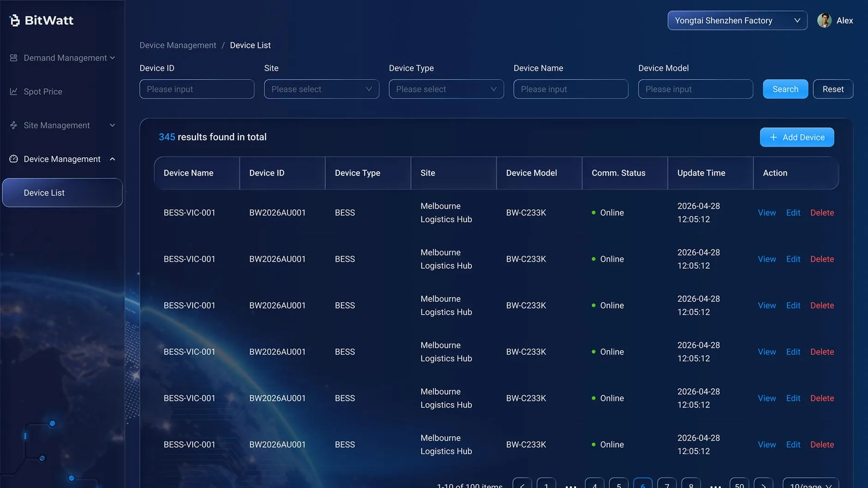The image size is (868, 488).
Task: Focus the Device Name input field
Action: click(571, 89)
